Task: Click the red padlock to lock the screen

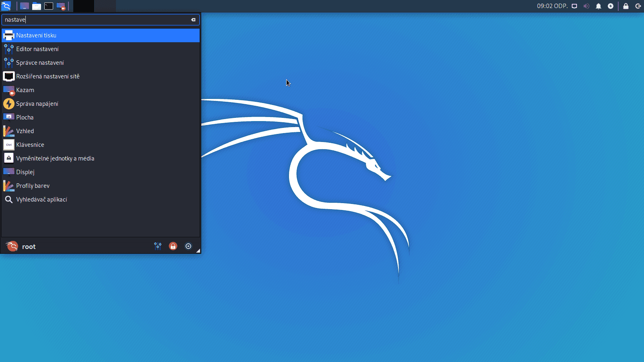Action: click(x=173, y=246)
